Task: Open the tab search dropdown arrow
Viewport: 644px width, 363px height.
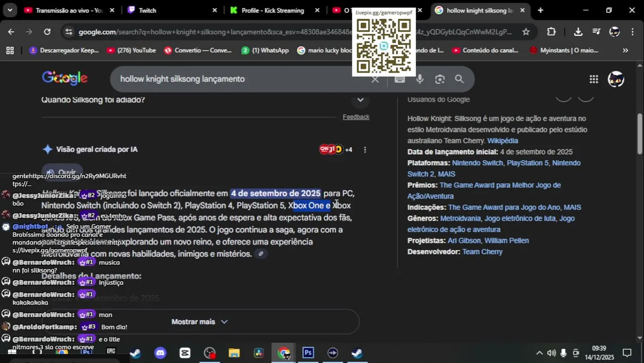Action: 10,10
